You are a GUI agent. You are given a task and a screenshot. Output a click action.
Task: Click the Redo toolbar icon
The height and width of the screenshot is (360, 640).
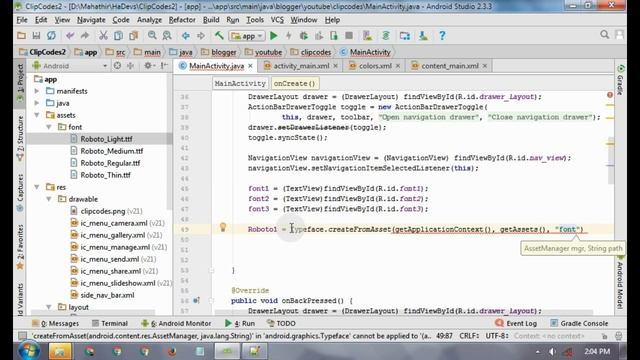click(84, 36)
